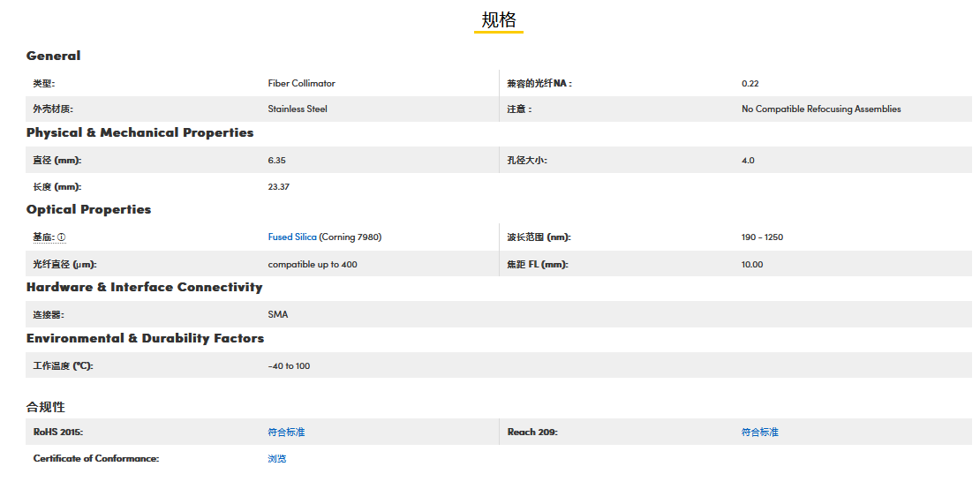
Task: Click the 23.37 length value
Action: coord(278,187)
